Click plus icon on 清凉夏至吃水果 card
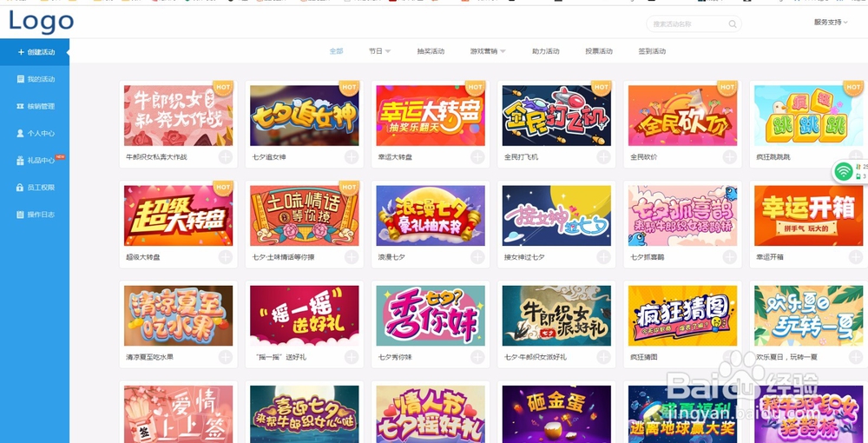This screenshot has height=443, width=868. point(226,357)
